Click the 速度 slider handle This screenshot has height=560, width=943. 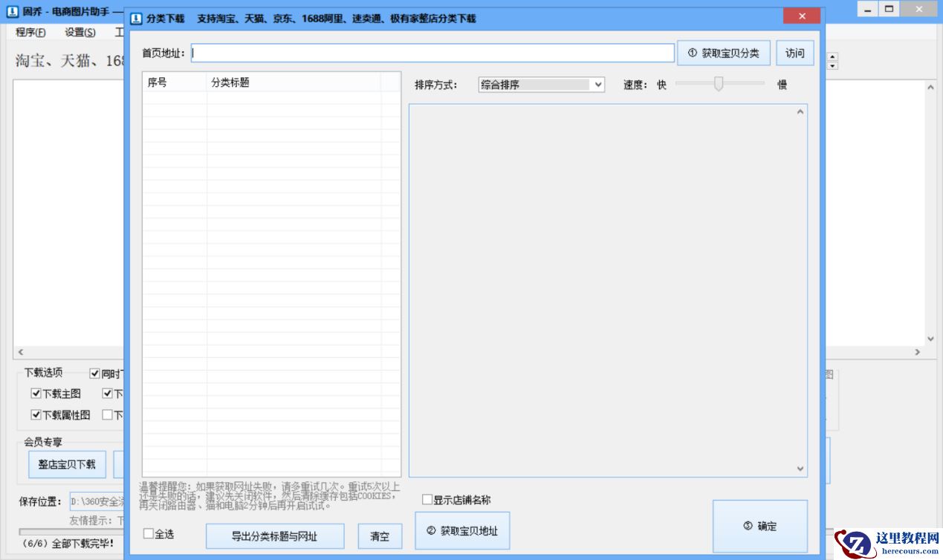(719, 83)
